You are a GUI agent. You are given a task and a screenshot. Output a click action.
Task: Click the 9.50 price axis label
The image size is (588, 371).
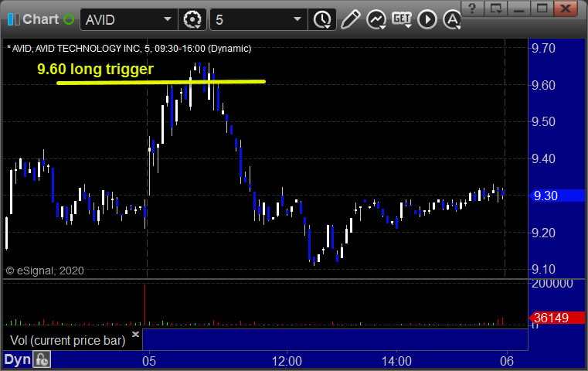click(543, 121)
